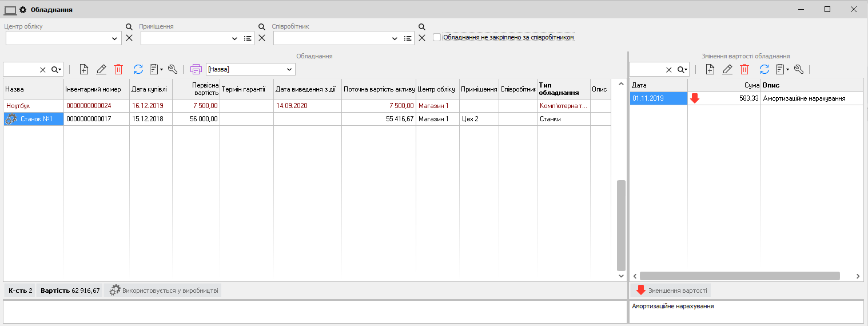Click the equipment search input field

[21, 69]
